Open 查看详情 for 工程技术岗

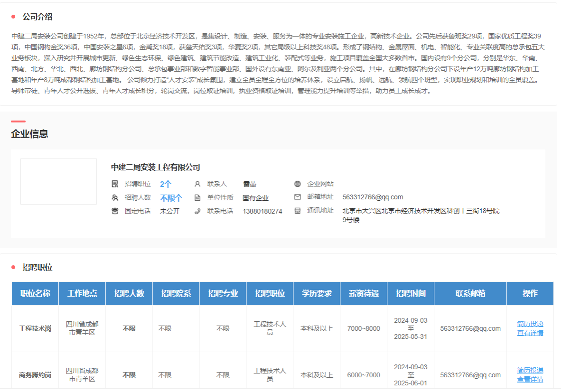click(x=530, y=333)
